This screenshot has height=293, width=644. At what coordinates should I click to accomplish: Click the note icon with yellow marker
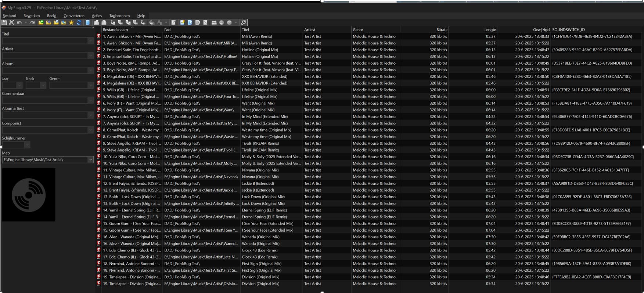(x=182, y=22)
